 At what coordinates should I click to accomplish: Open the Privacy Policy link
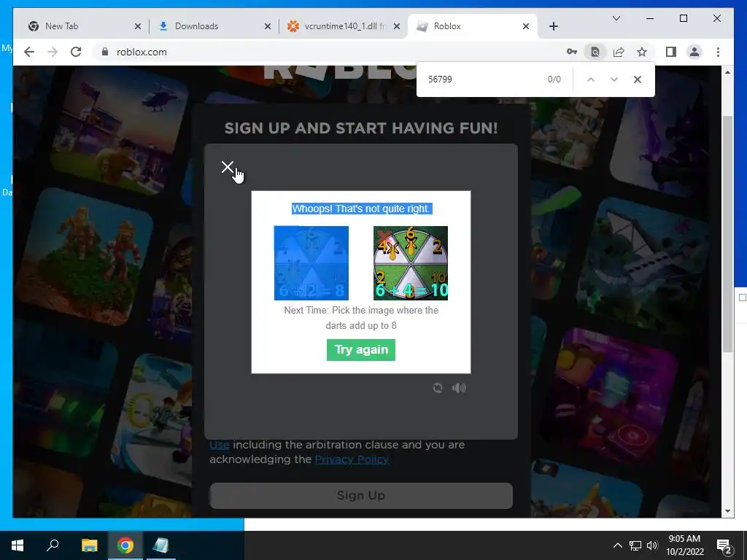(x=352, y=459)
